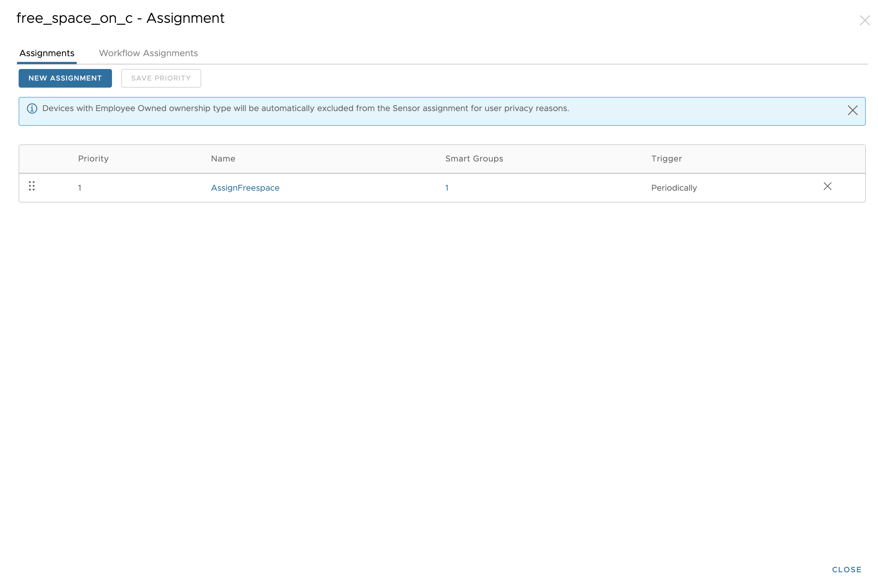Click the Periodically trigger value
Image resolution: width=878 pixels, height=588 pixels.
[673, 187]
